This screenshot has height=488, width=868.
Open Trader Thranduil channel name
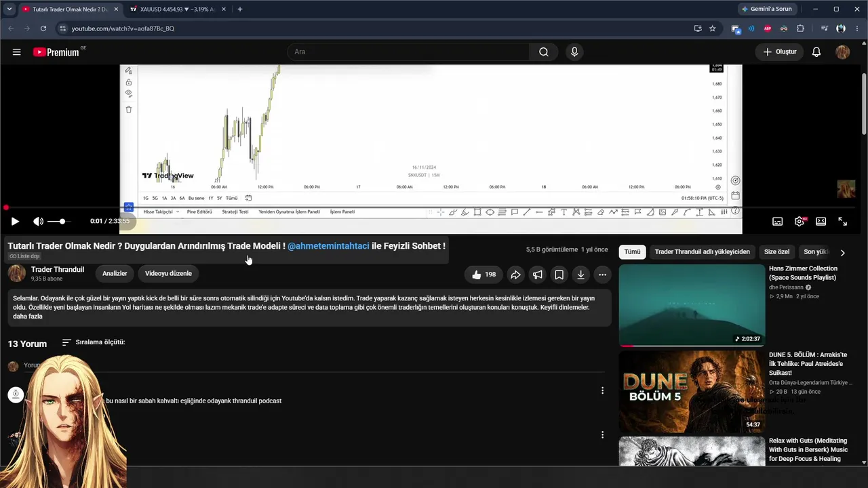[58, 270]
